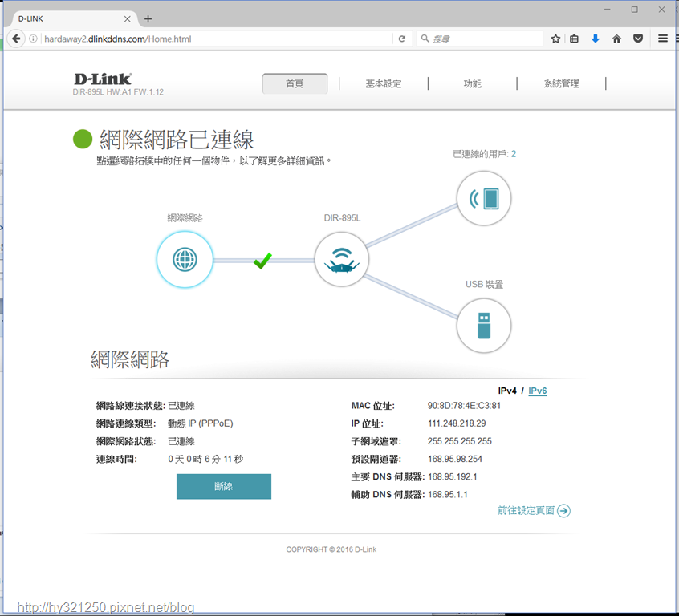Go to browser home page icon
Image resolution: width=679 pixels, height=616 pixels.
click(616, 38)
